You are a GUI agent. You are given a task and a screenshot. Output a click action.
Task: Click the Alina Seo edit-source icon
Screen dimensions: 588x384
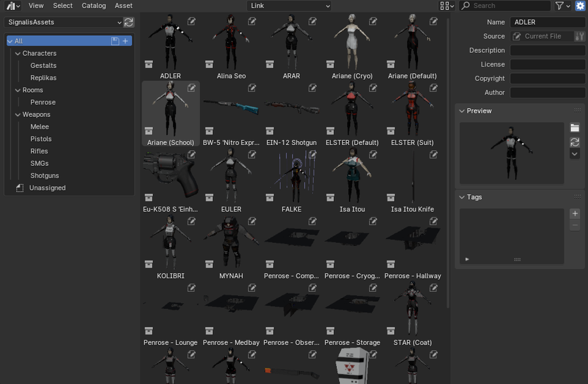252,22
